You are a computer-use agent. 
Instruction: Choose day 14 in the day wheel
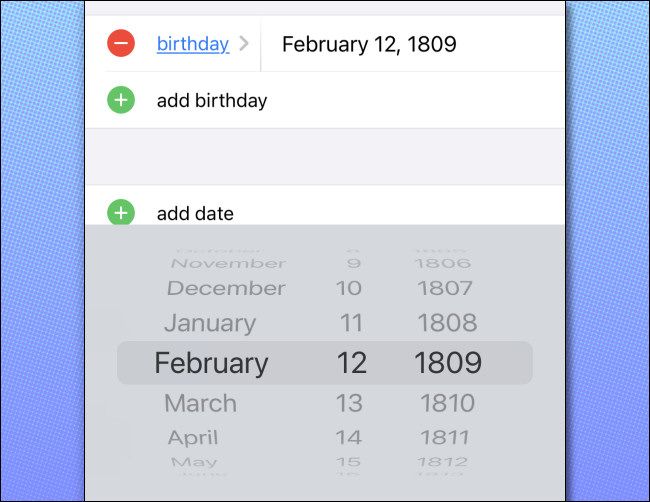[x=349, y=437]
